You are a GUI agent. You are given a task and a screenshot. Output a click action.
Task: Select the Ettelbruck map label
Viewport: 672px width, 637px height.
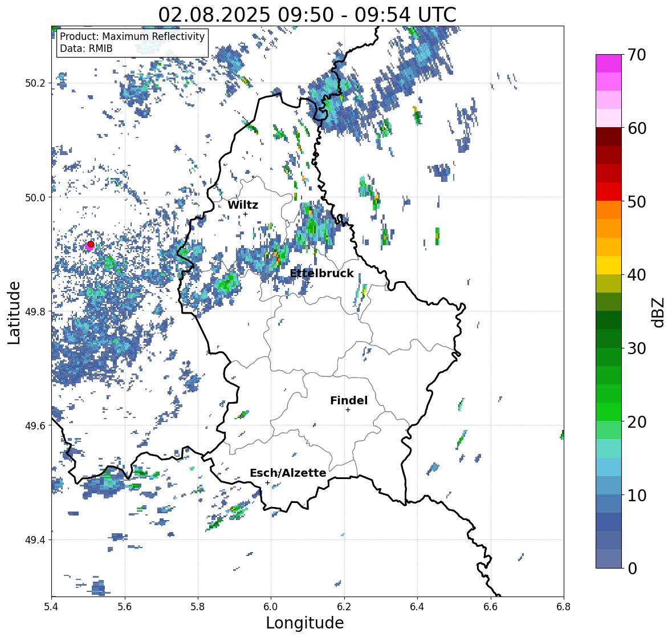pos(322,273)
